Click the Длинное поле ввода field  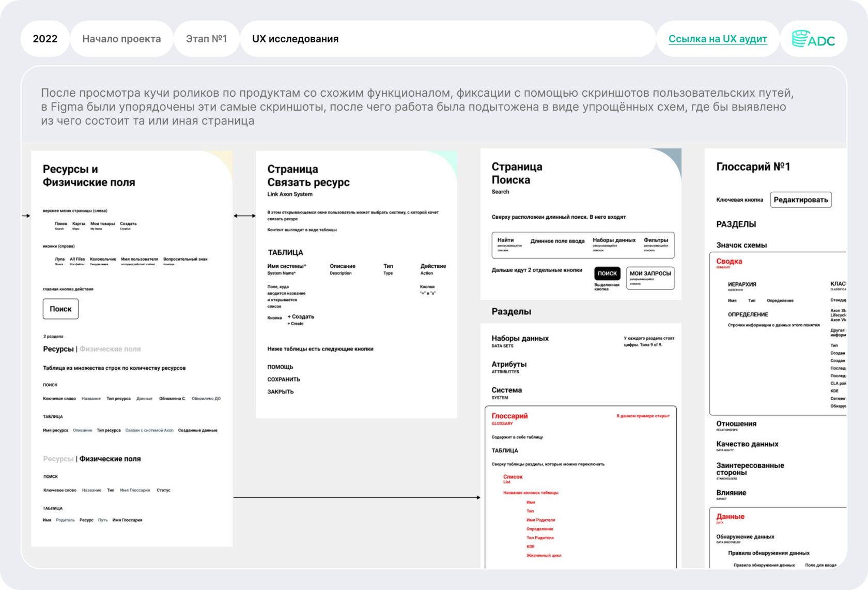[557, 241]
